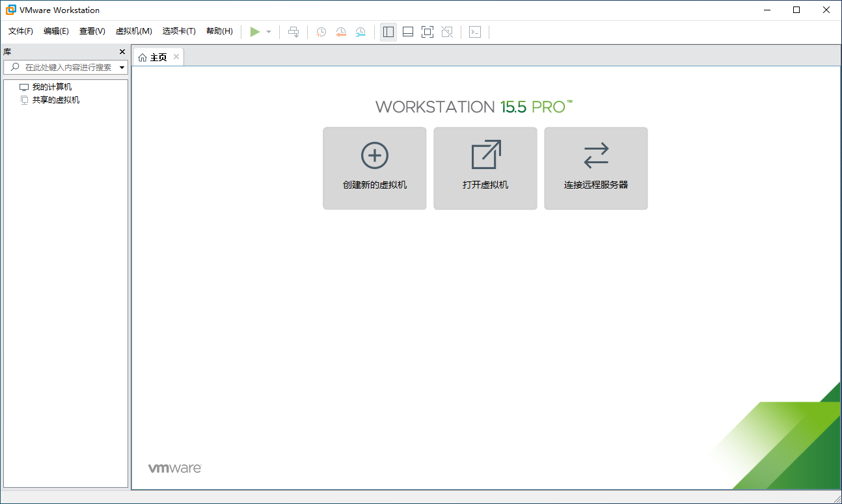This screenshot has width=842, height=504.
Task: Enter full screen mode
Action: (428, 31)
